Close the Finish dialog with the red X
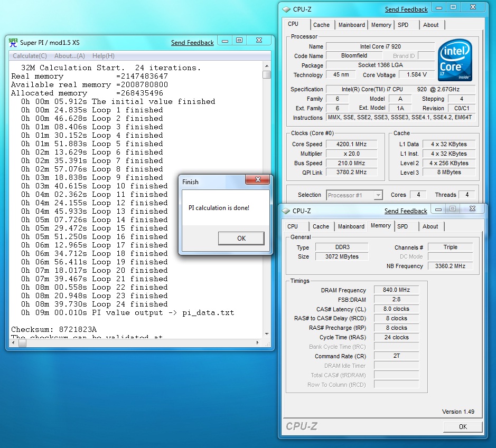Screen dimensions: 496x448 pos(258,180)
